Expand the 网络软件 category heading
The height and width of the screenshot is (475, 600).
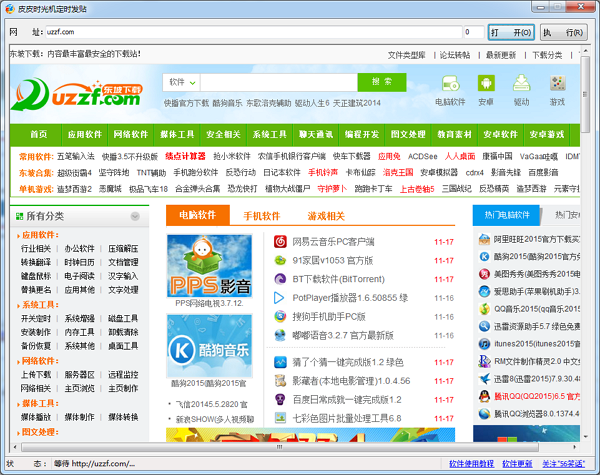pos(40,361)
